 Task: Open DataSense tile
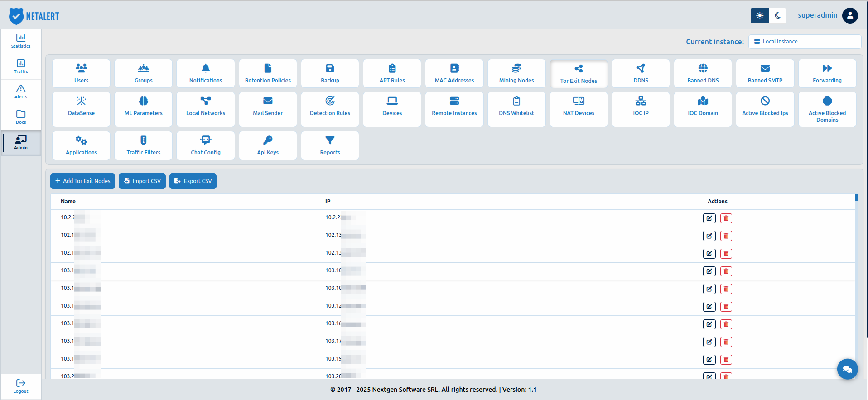point(81,109)
